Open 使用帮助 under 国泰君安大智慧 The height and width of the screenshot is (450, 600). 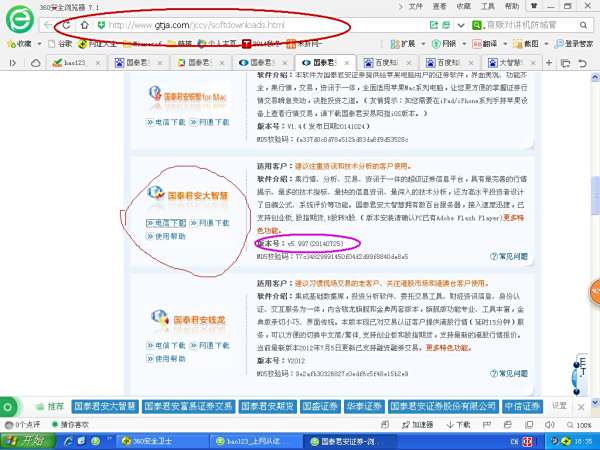click(x=166, y=236)
